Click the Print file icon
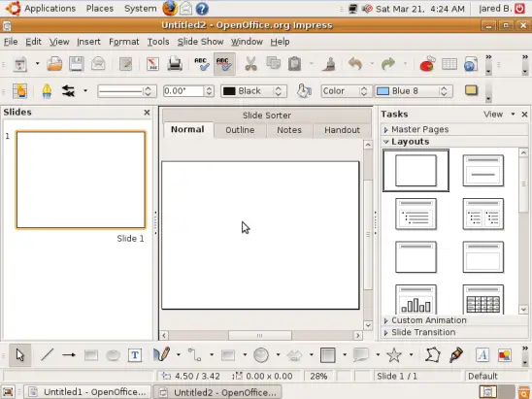Screen dimensions: 532x399 175,64
